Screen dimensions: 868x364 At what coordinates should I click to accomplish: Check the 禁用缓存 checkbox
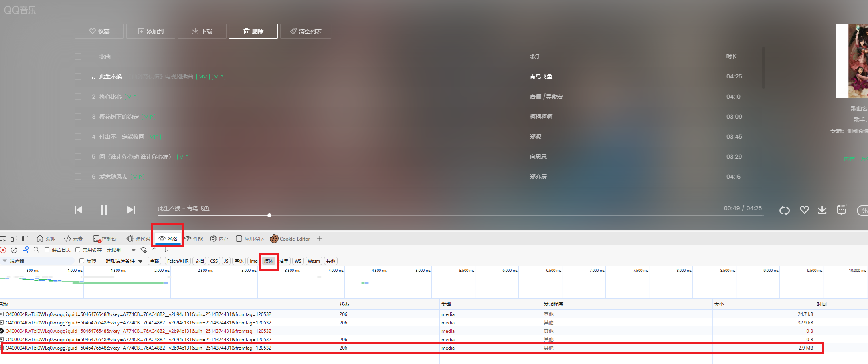click(78, 250)
